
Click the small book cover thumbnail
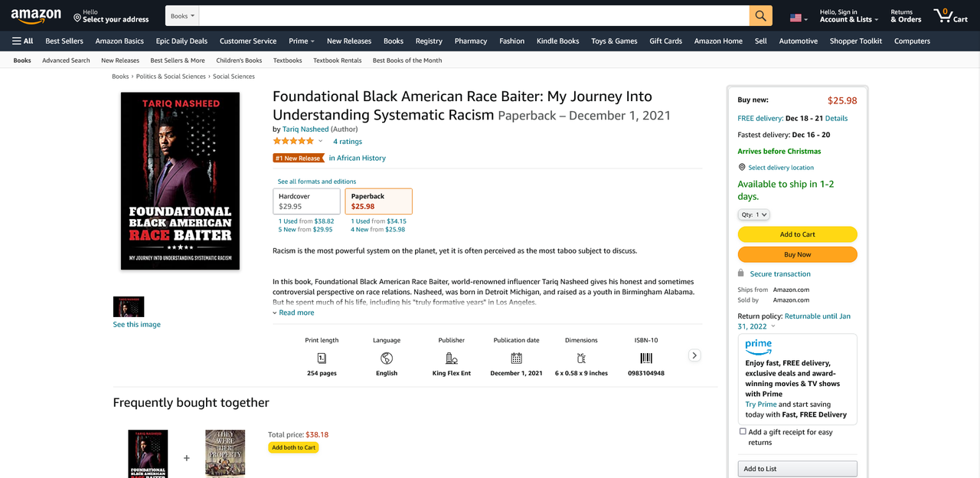coord(129,307)
